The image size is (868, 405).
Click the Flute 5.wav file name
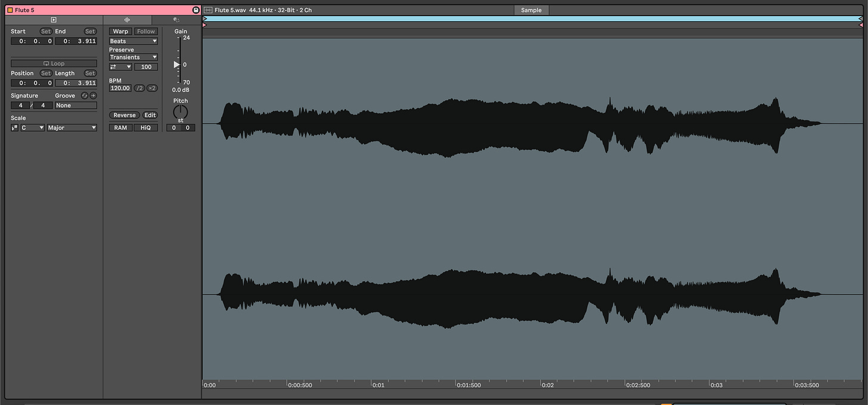pyautogui.click(x=230, y=10)
